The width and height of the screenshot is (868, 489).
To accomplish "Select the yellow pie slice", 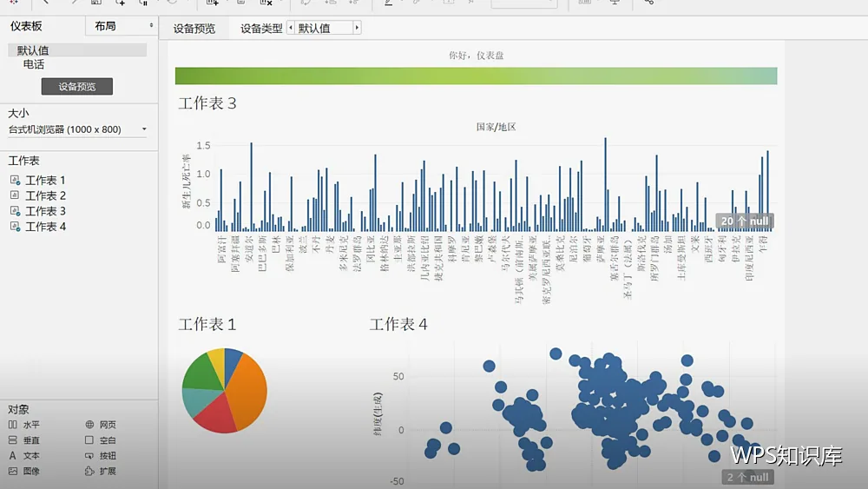I will 217,363.
